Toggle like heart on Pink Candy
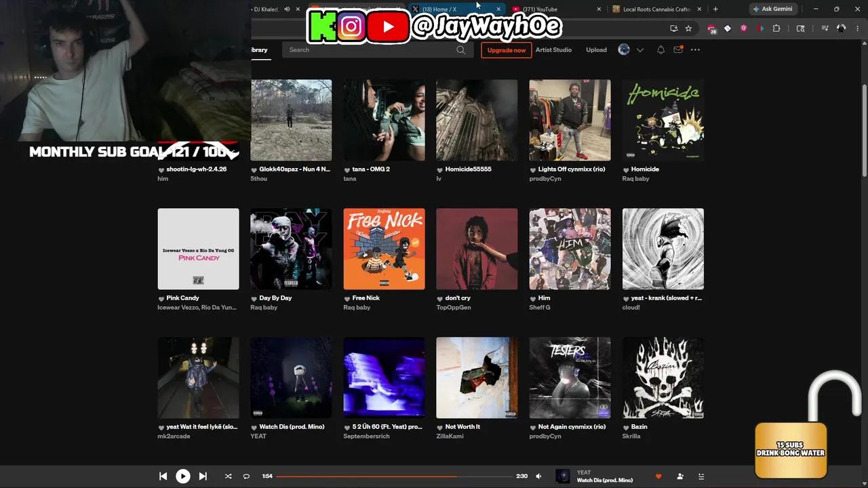868x488 pixels. point(161,298)
